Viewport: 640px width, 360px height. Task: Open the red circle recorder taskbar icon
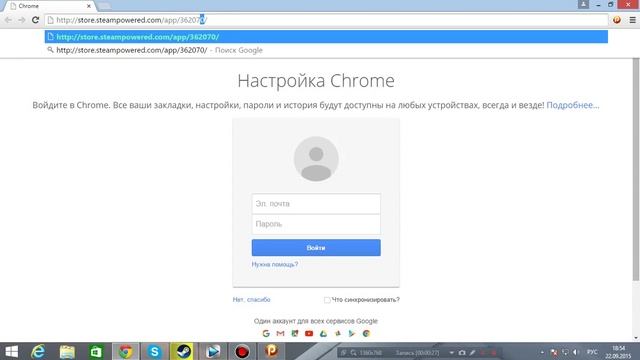[x=242, y=351]
